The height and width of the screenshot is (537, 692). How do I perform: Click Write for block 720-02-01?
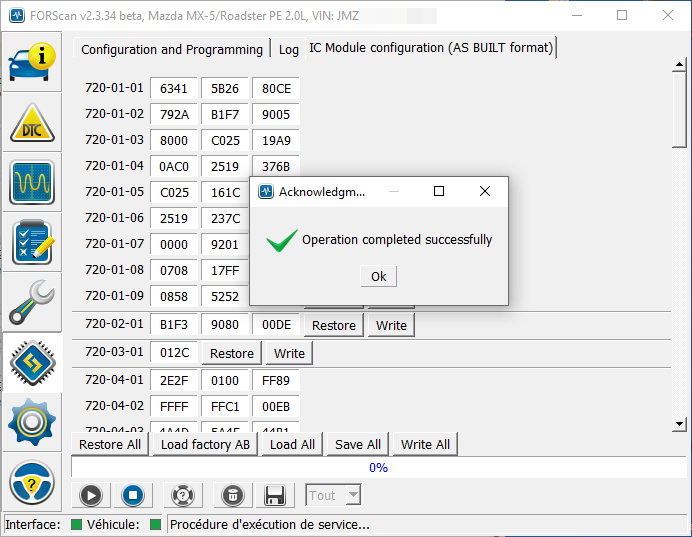[x=391, y=325]
